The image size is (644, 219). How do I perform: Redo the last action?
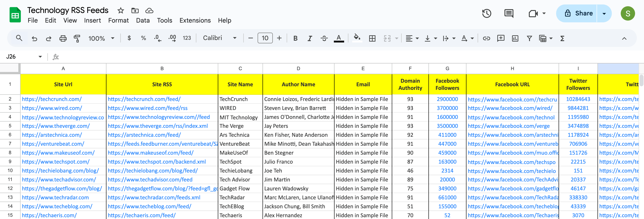pyautogui.click(x=49, y=38)
